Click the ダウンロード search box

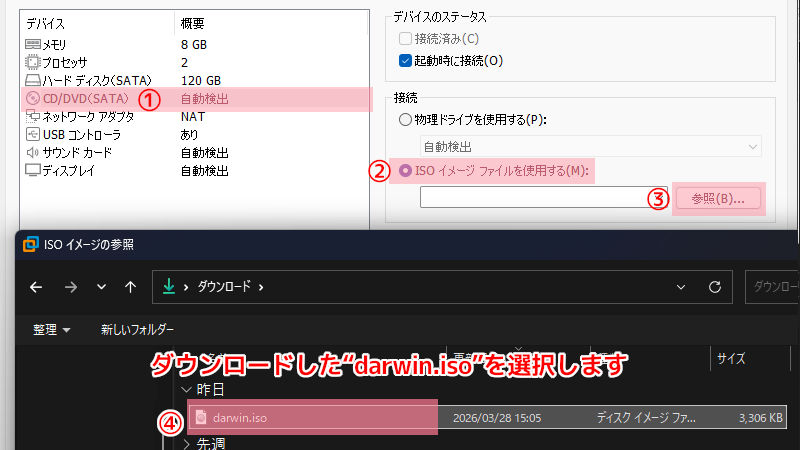772,287
